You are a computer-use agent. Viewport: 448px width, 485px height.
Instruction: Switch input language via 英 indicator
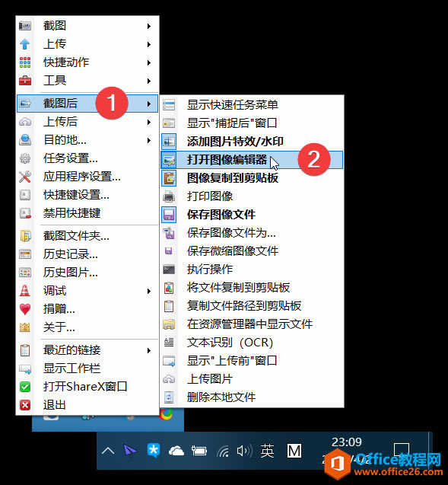pos(267,451)
